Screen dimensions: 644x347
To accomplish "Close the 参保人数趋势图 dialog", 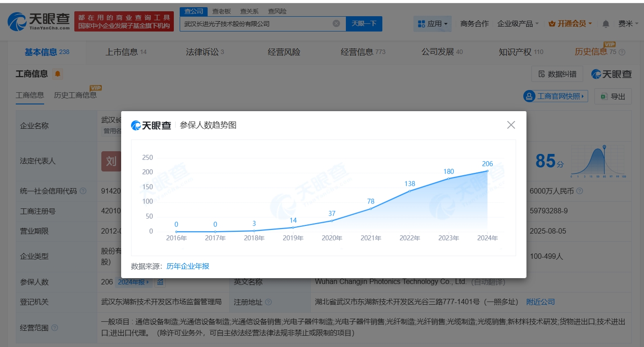I will tap(511, 125).
